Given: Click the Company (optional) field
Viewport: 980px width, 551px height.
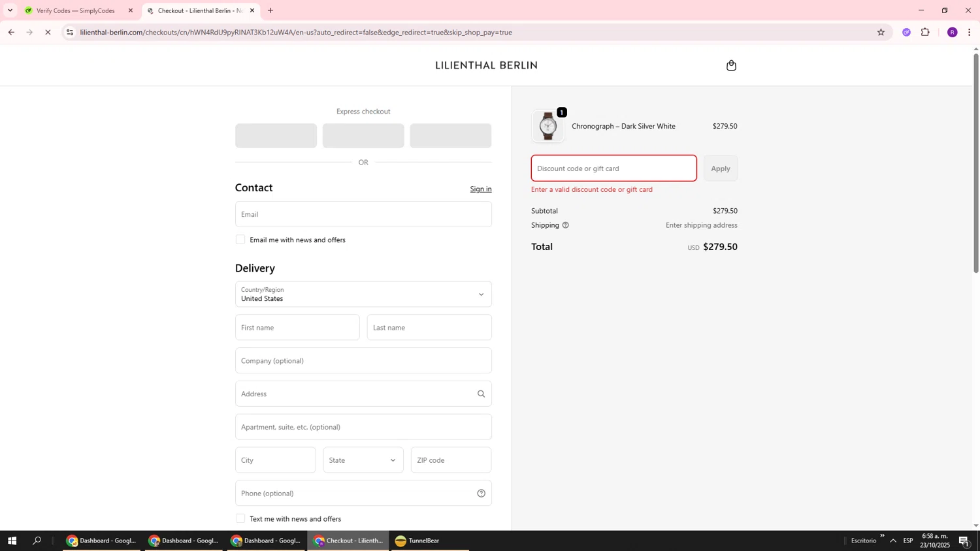Looking at the screenshot, I should point(363,361).
